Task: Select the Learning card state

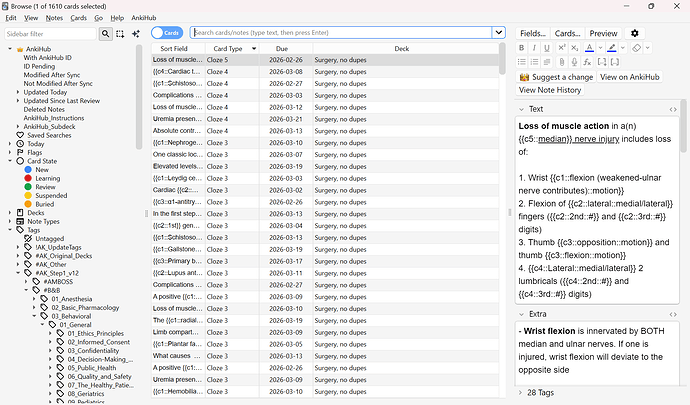Action: (48, 178)
